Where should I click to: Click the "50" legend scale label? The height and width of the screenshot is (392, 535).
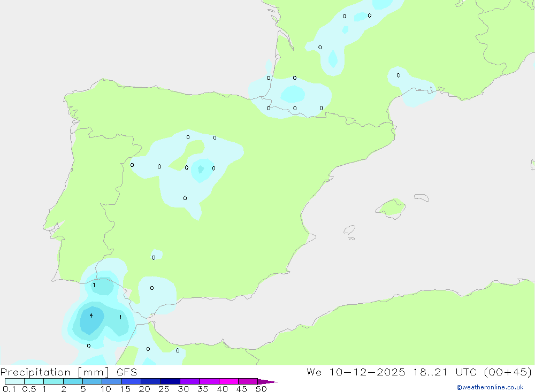click(261, 389)
